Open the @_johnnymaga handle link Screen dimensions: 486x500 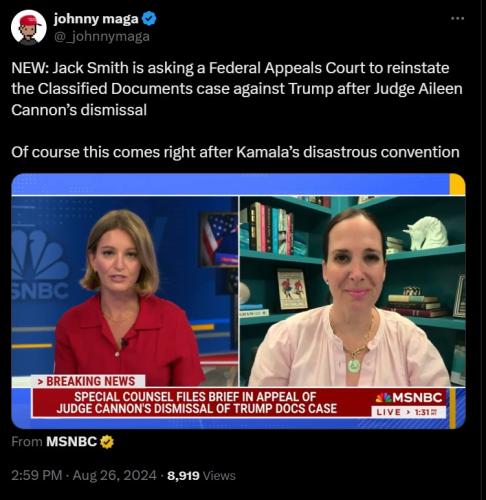coord(102,36)
